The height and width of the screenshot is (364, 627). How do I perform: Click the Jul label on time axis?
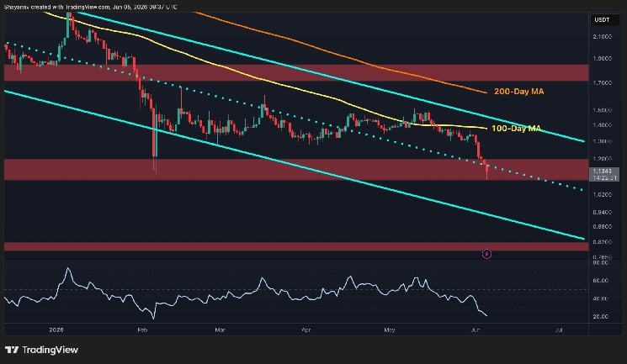point(559,330)
